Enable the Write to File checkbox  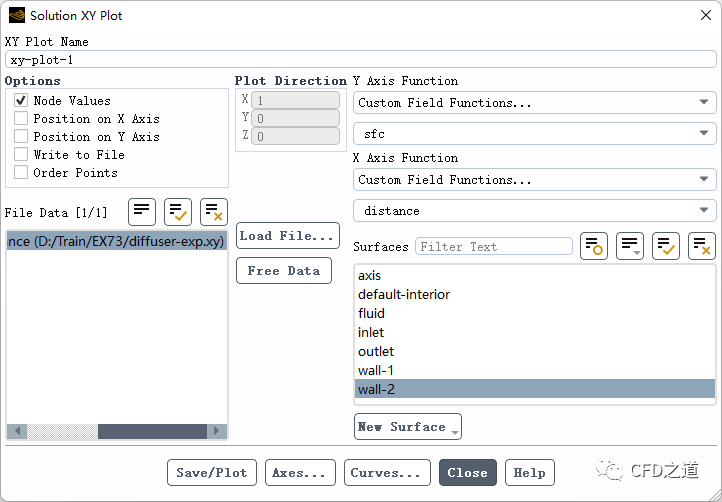(21, 155)
